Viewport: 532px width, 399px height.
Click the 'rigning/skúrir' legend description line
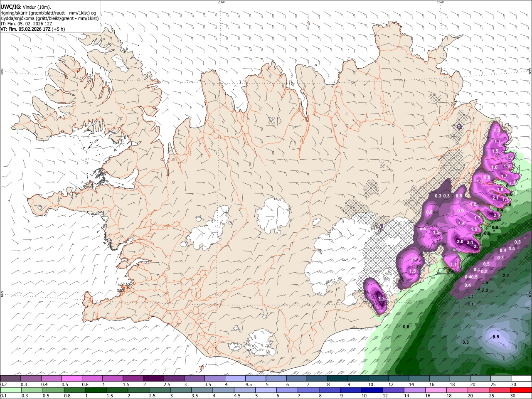coord(49,12)
